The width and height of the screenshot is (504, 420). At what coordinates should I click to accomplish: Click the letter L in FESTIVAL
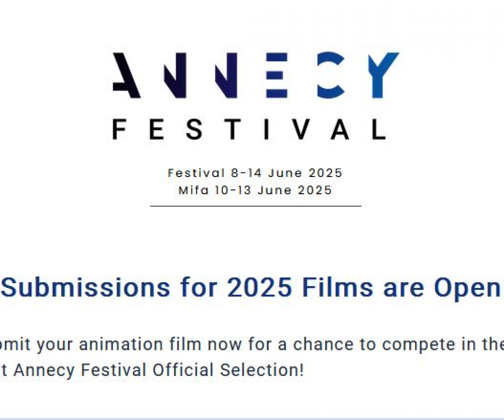[378, 129]
